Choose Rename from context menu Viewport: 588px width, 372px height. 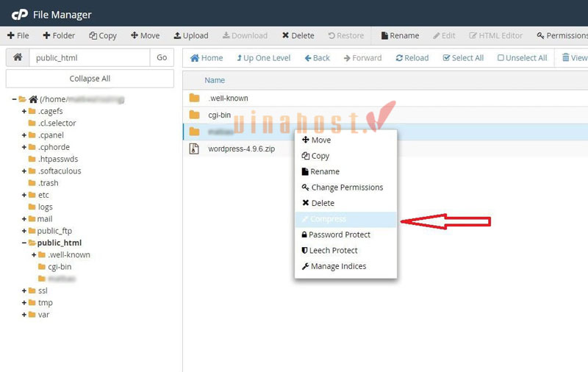click(345, 171)
